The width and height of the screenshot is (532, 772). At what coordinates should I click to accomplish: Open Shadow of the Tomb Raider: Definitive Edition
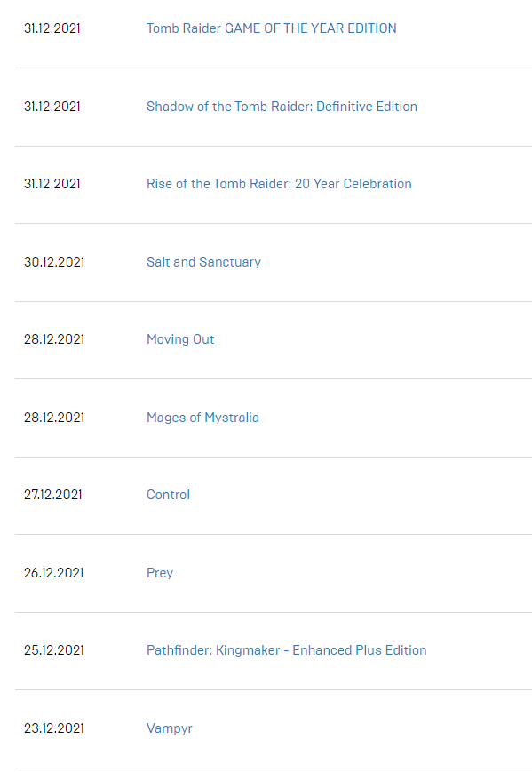point(282,107)
